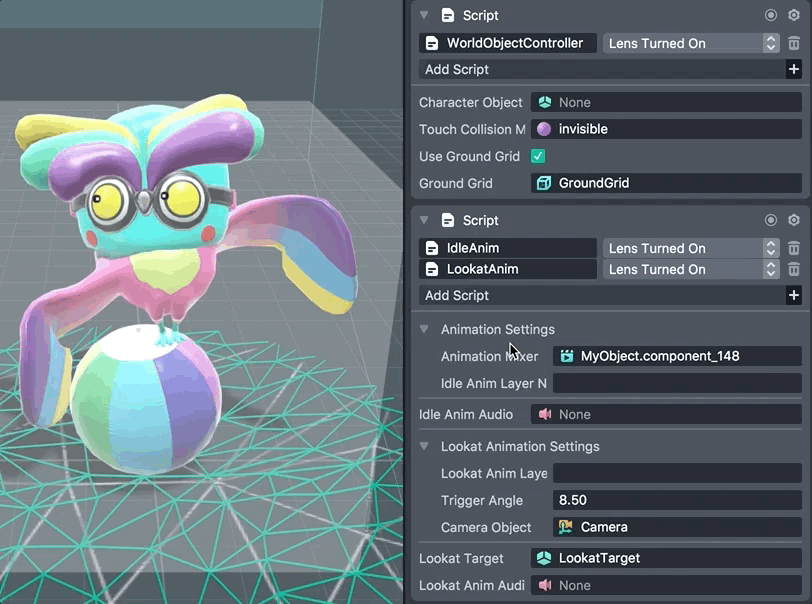This screenshot has height=604, width=812.
Task: Click the Camera object icon
Action: pyautogui.click(x=566, y=527)
